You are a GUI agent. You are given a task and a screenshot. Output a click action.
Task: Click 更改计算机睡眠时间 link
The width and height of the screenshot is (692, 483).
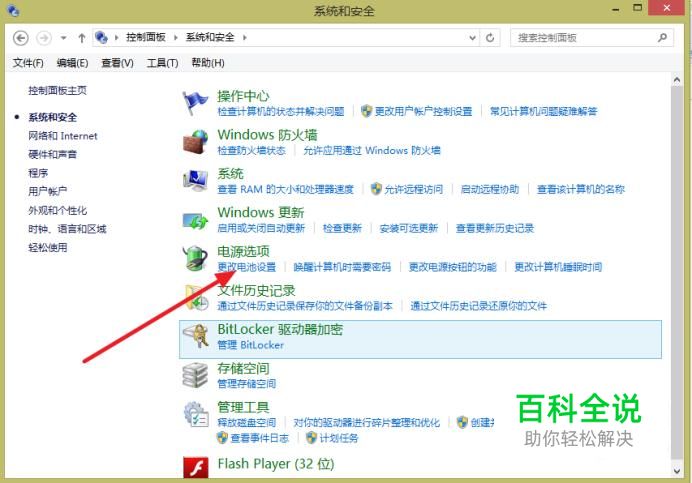(558, 267)
